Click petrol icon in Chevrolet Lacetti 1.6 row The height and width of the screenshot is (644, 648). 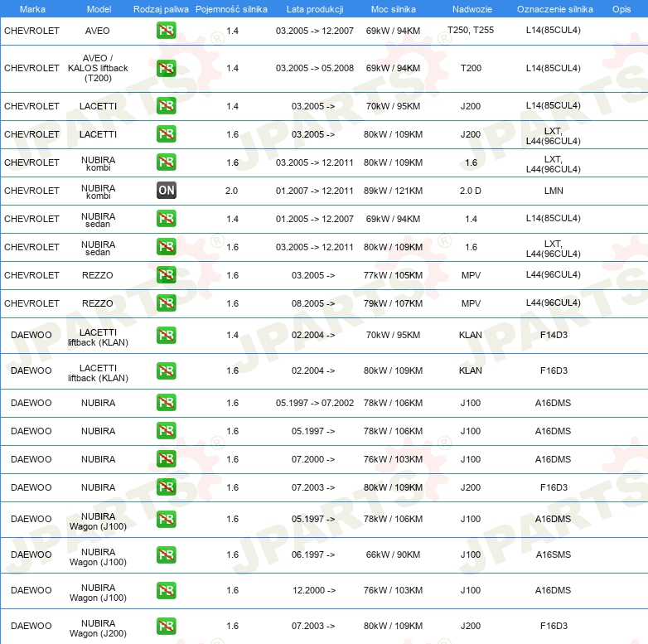166,134
